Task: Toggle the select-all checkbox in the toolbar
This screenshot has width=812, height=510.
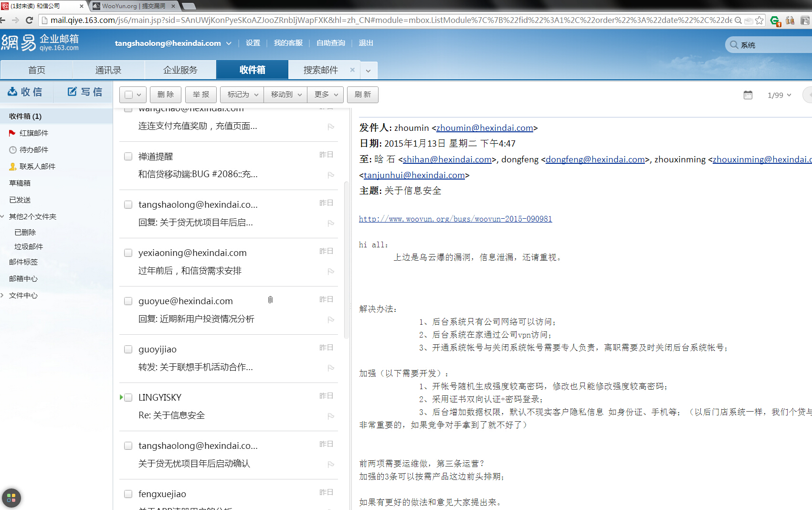Action: pos(128,95)
